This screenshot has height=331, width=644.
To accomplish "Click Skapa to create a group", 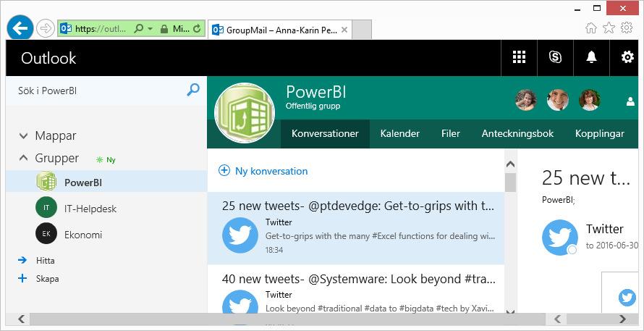I will click(x=47, y=279).
